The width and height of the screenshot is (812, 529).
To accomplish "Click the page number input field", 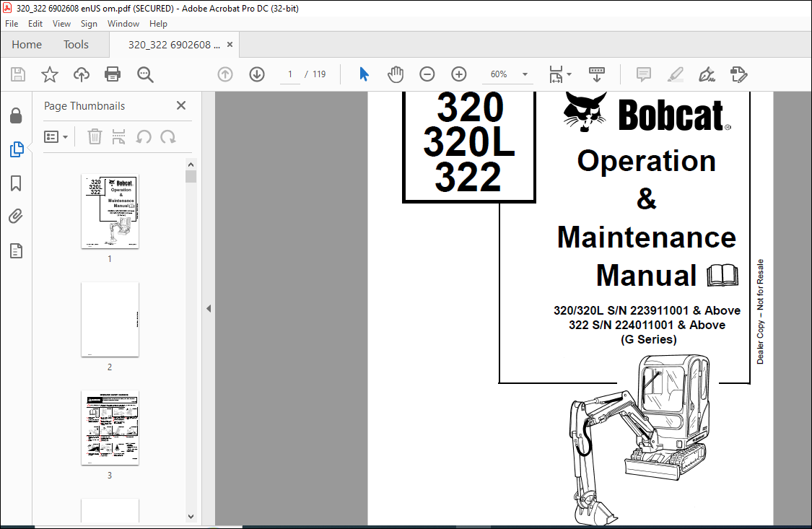I will point(290,74).
